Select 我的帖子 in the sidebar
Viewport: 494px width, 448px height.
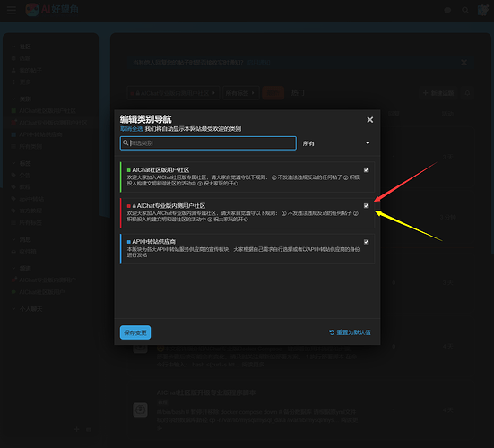(30, 70)
